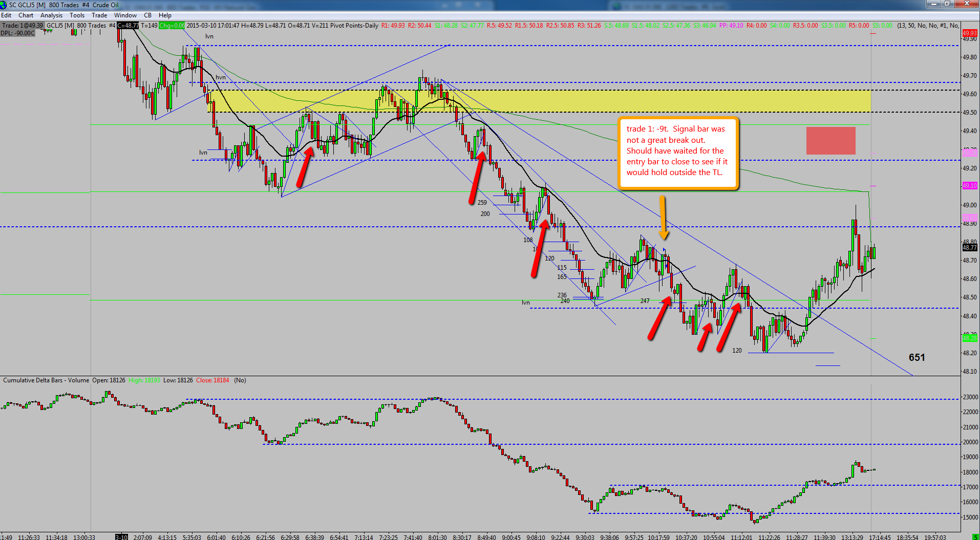Click the '259' volume label
Image resolution: width=980 pixels, height=540 pixels.
click(x=482, y=203)
